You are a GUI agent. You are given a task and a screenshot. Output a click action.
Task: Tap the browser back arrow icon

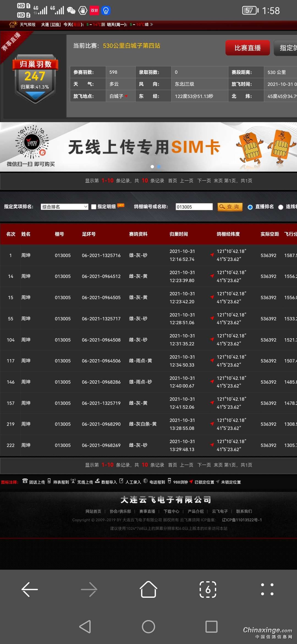tap(30, 590)
